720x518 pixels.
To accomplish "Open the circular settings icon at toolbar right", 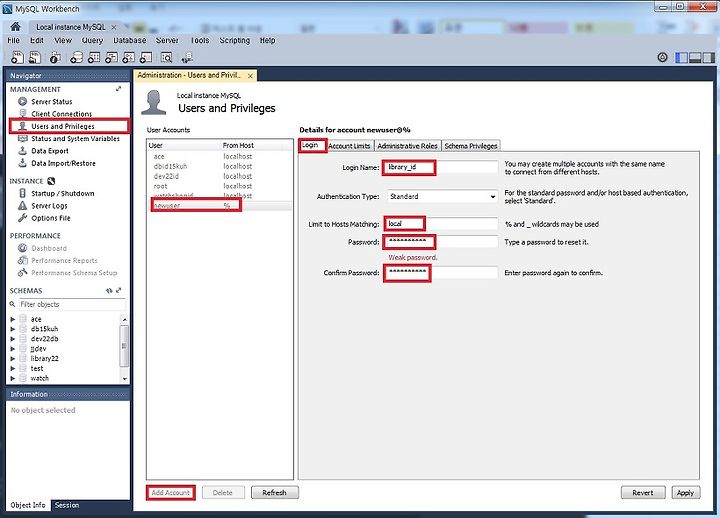I will 662,57.
